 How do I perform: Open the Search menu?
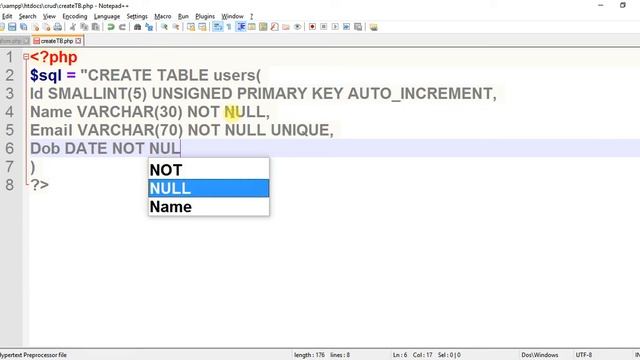[27, 16]
